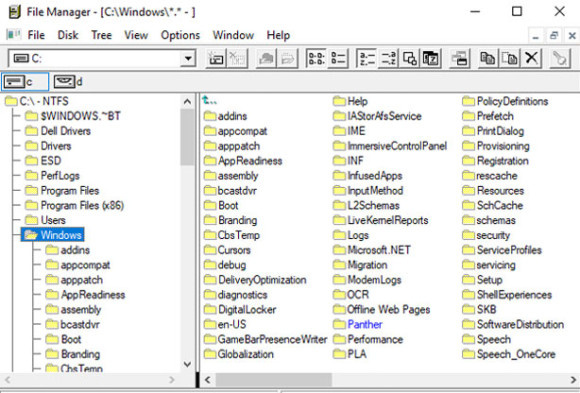Screen dimensions: 580x393
Task: Restore the inner child window
Action: coord(554,36)
